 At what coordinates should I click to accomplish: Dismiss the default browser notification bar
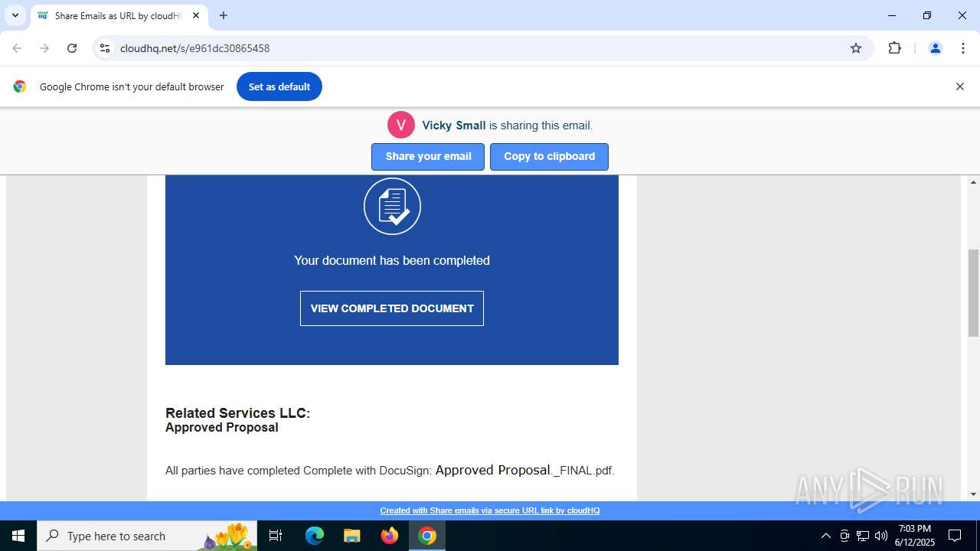click(x=959, y=86)
